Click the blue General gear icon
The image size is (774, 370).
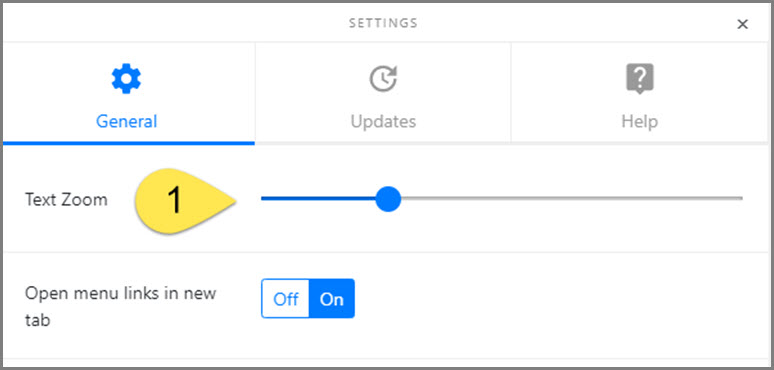point(126,79)
